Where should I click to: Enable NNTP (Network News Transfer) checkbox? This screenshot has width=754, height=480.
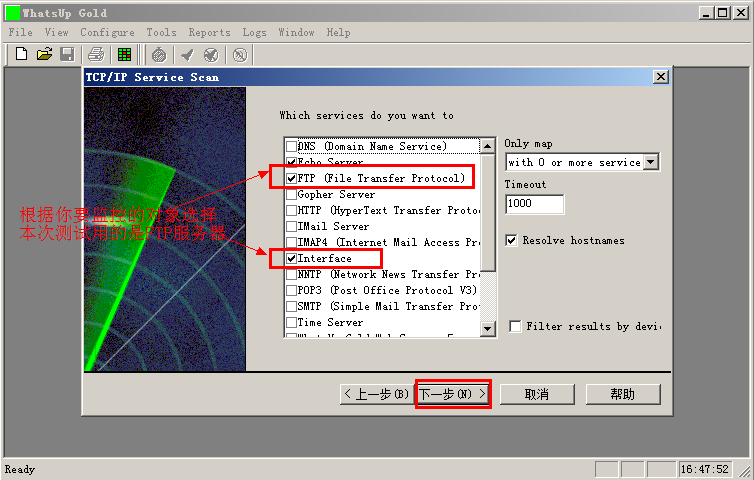pos(291,274)
